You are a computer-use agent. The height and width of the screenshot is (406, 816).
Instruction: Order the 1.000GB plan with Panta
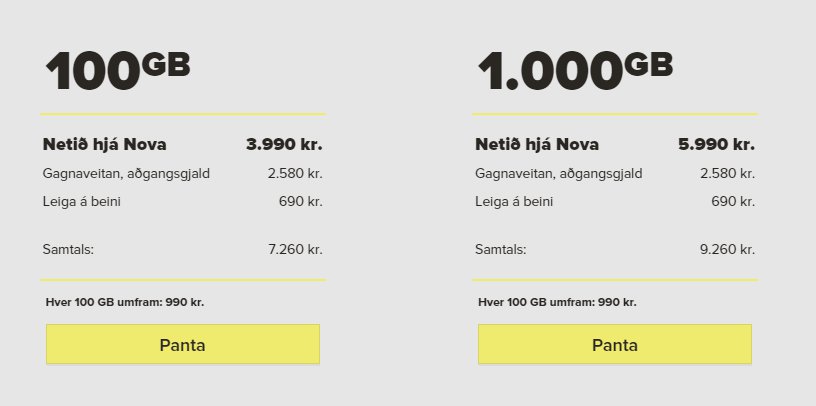614,345
